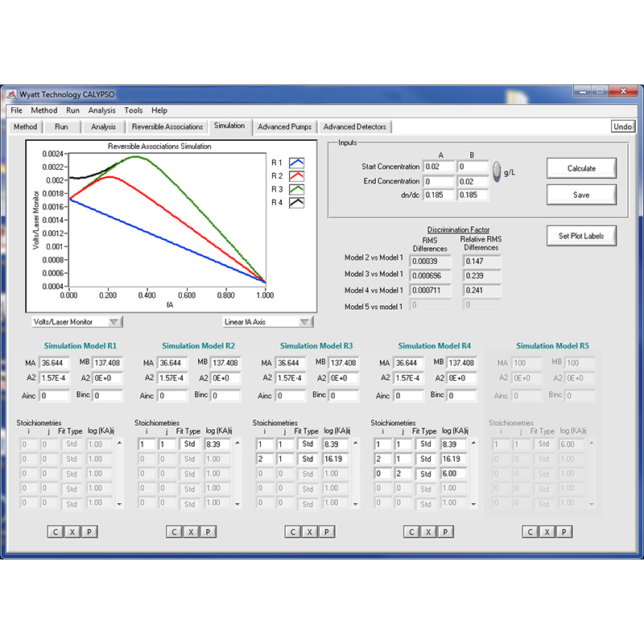Click Ainc field in Simulation Model R4
This screenshot has height=644, width=644.
pyautogui.click(x=409, y=395)
